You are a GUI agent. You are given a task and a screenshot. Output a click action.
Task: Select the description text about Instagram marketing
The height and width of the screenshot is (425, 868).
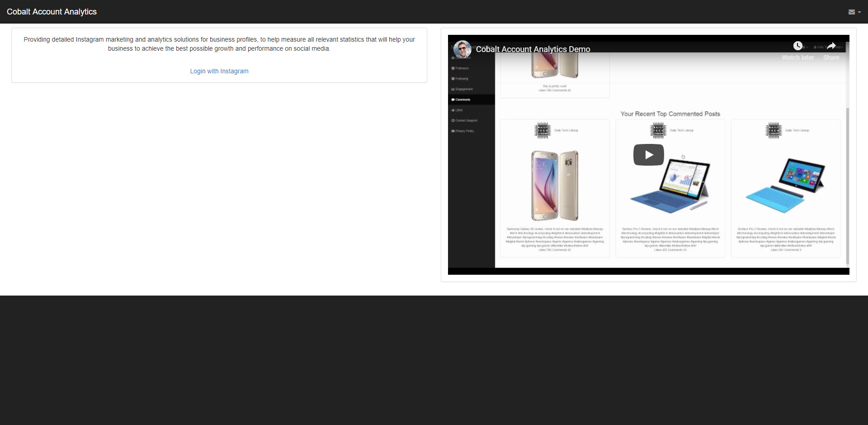[219, 44]
